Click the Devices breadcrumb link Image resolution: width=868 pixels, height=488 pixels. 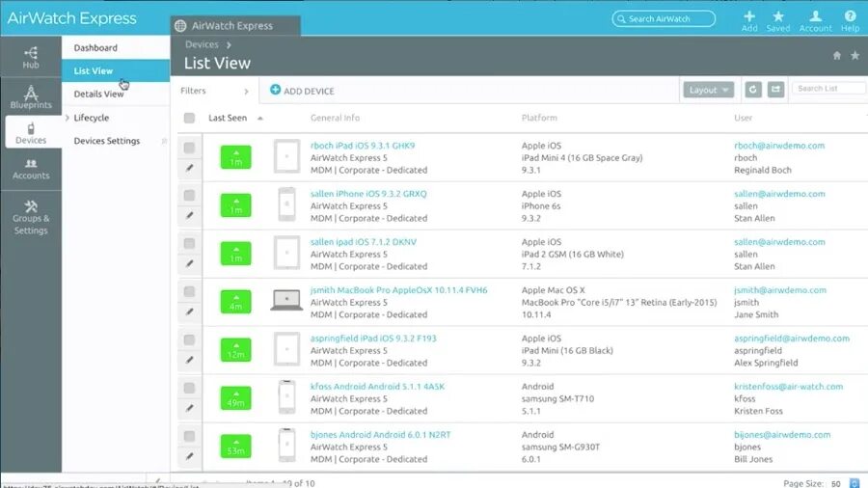pos(202,44)
